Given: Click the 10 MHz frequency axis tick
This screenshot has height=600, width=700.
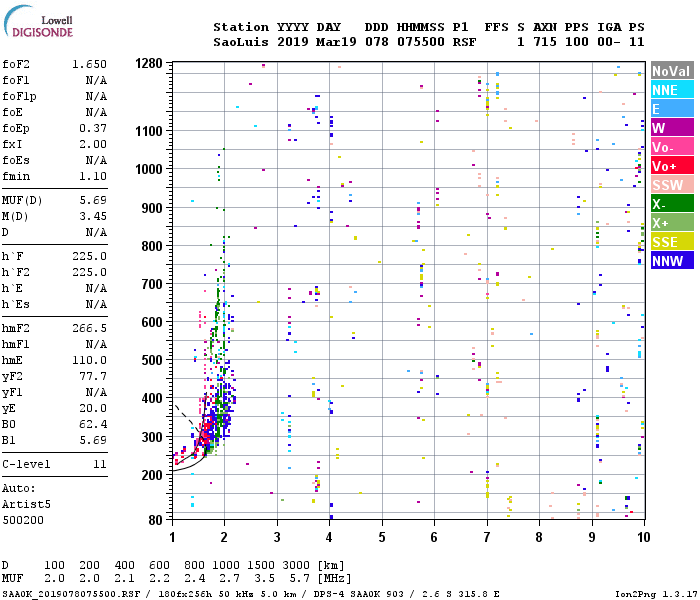Looking at the screenshot, I should pyautogui.click(x=643, y=538).
